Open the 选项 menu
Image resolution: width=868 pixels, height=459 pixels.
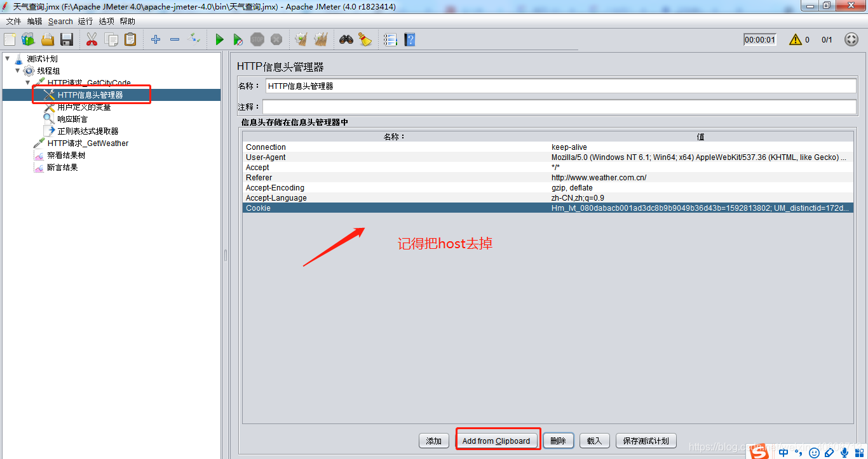tap(106, 21)
